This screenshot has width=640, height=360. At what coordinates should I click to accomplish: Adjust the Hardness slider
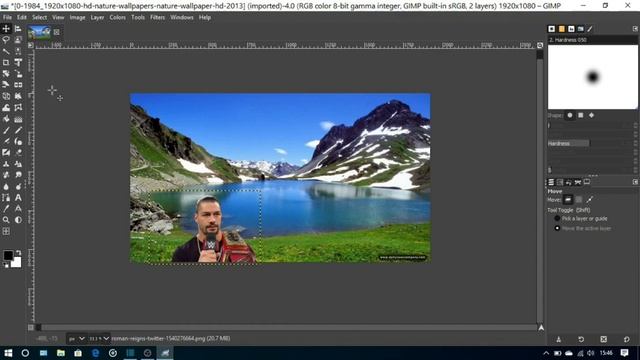click(591, 143)
